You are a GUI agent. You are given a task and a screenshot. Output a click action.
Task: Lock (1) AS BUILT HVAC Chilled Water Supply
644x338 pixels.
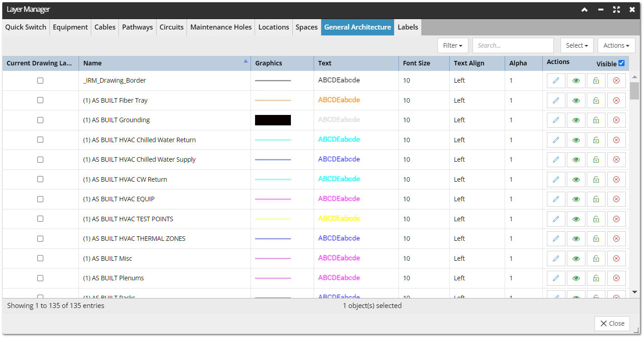pyautogui.click(x=596, y=159)
